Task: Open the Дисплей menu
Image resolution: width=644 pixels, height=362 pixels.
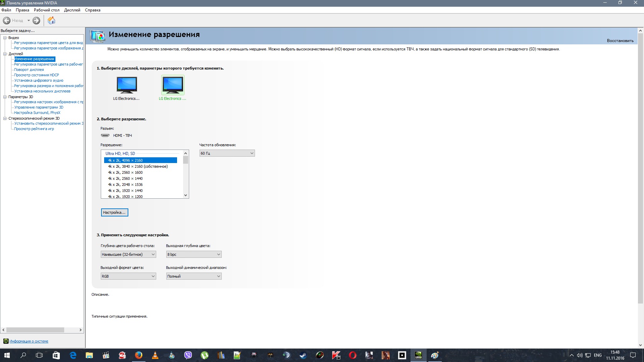Action: click(72, 10)
